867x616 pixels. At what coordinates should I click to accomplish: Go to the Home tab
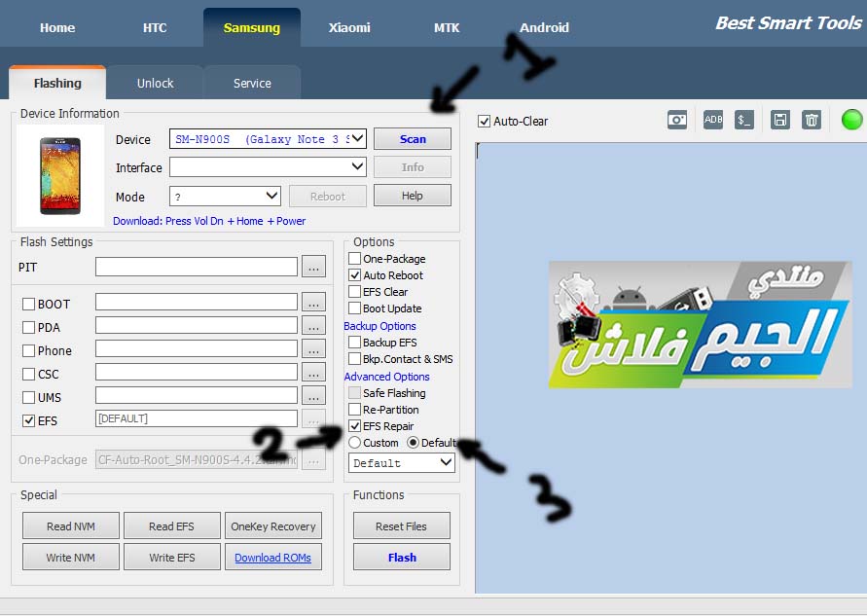[57, 27]
